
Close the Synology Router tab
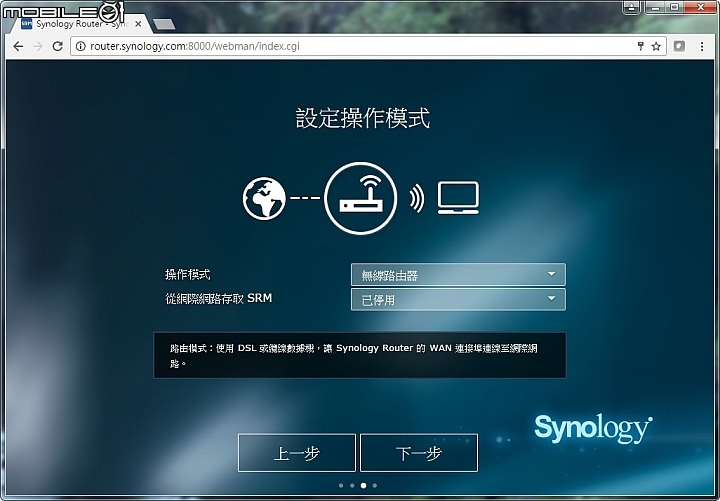pyautogui.click(x=138, y=24)
